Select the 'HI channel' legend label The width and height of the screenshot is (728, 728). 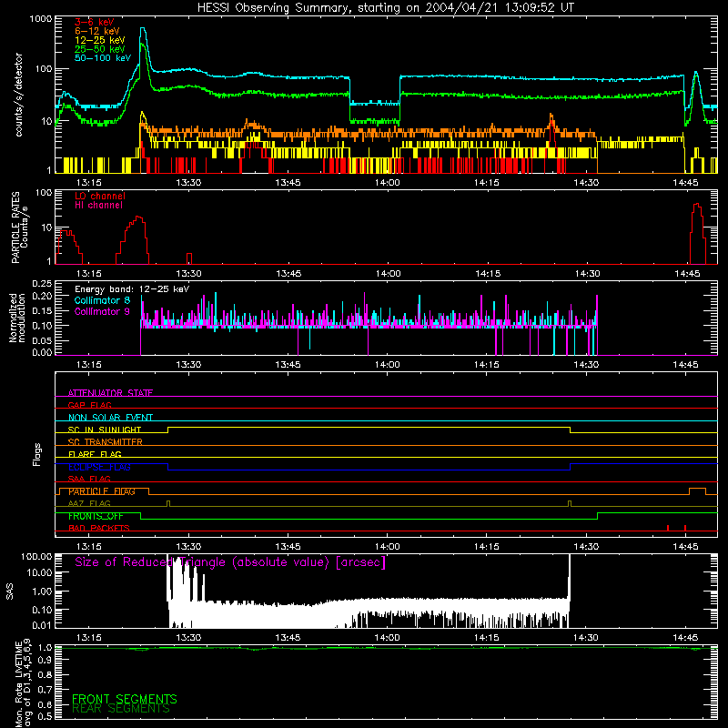coord(98,206)
